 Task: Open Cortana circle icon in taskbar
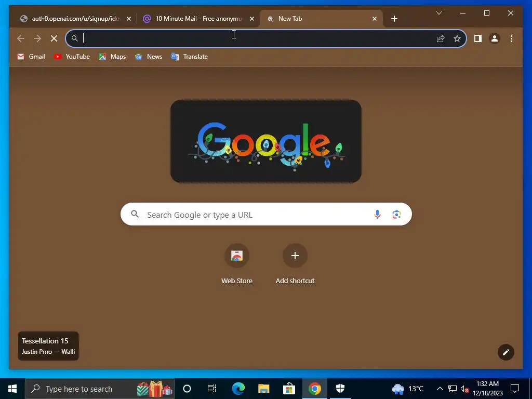pos(187,389)
